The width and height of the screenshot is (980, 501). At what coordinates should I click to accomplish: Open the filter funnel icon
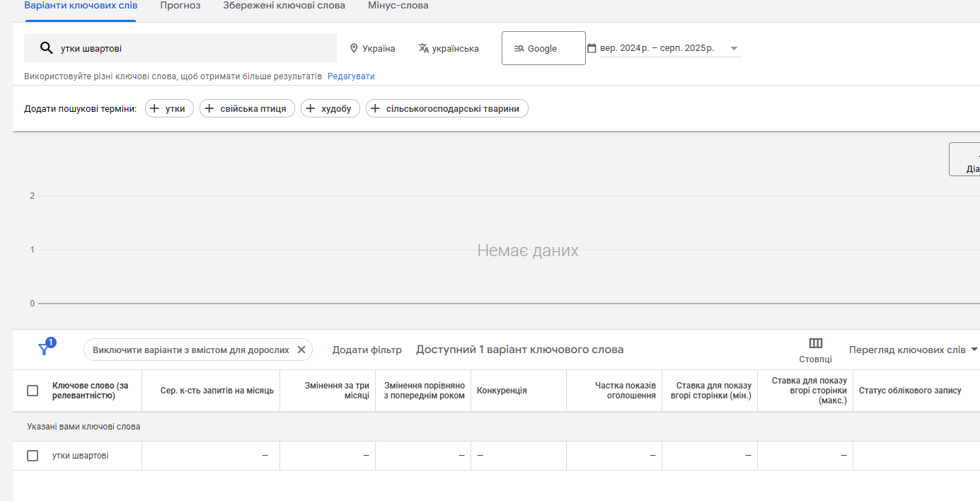pyautogui.click(x=45, y=349)
